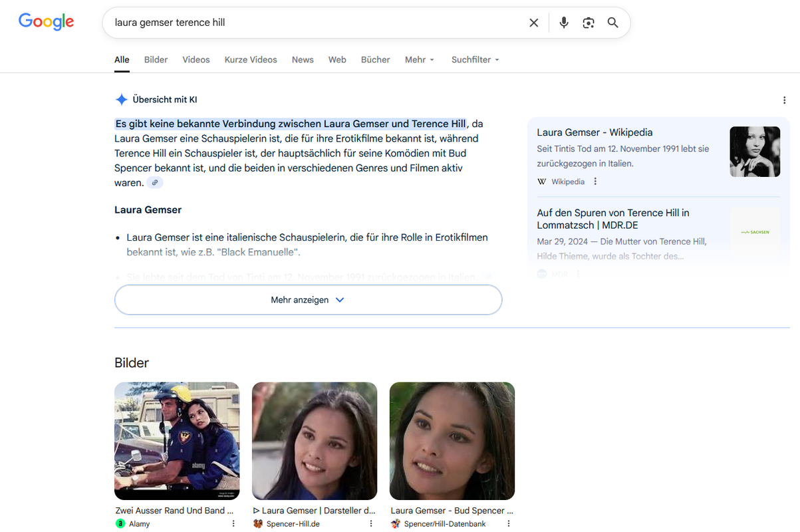Open 'Zwei Ausser Rand Und Band' caption link

[x=175, y=511]
